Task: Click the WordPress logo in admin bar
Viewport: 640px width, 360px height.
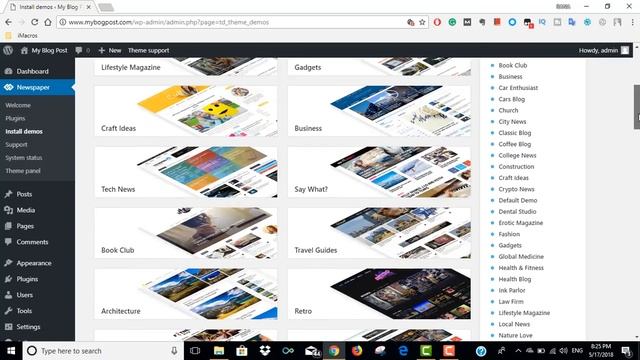Action: click(8, 50)
